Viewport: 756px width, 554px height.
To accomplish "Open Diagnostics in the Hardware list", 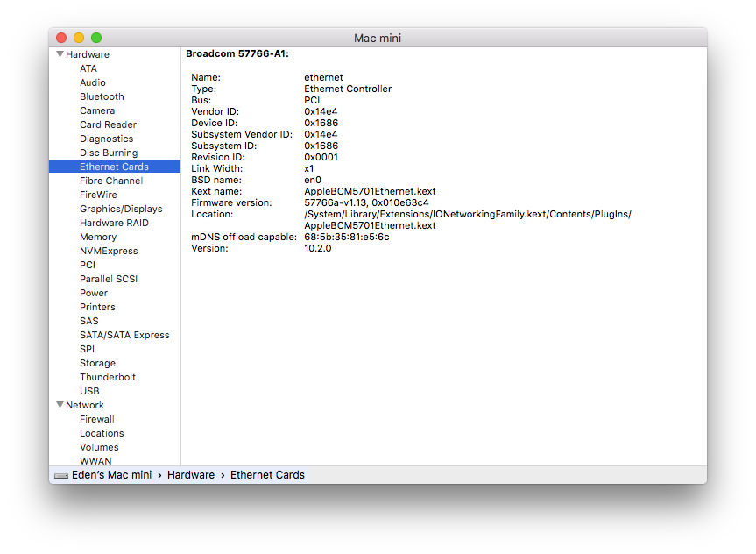I will pos(106,138).
